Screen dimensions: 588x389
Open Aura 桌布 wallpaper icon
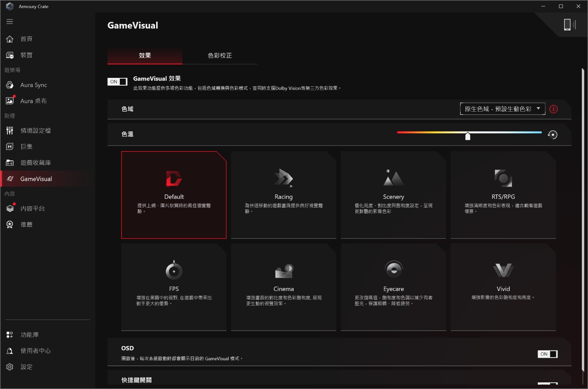[10, 101]
